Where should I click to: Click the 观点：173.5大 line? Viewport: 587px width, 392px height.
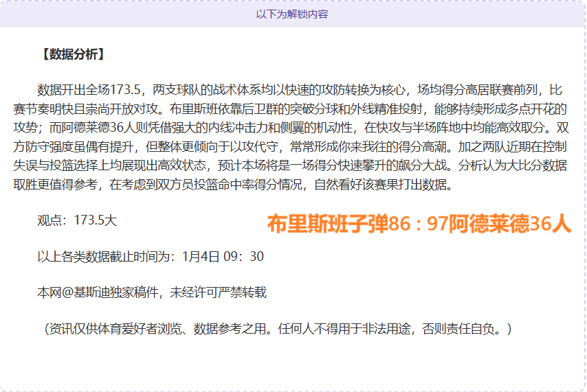77,220
